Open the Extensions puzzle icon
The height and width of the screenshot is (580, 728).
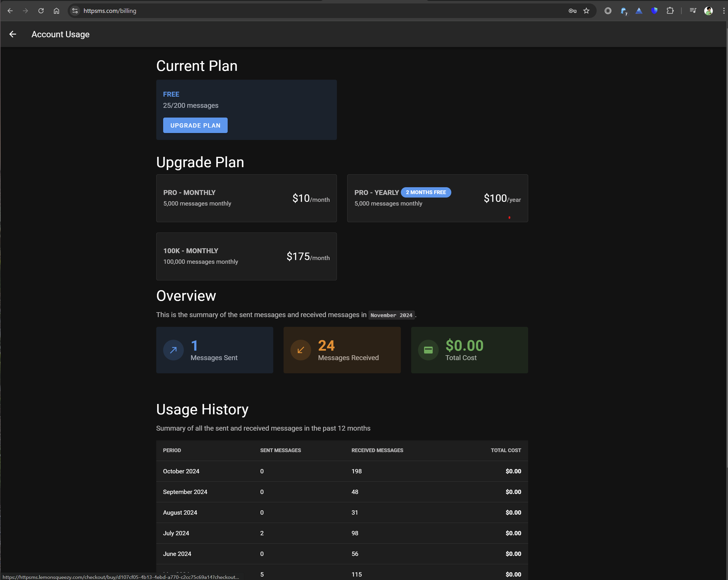(670, 11)
